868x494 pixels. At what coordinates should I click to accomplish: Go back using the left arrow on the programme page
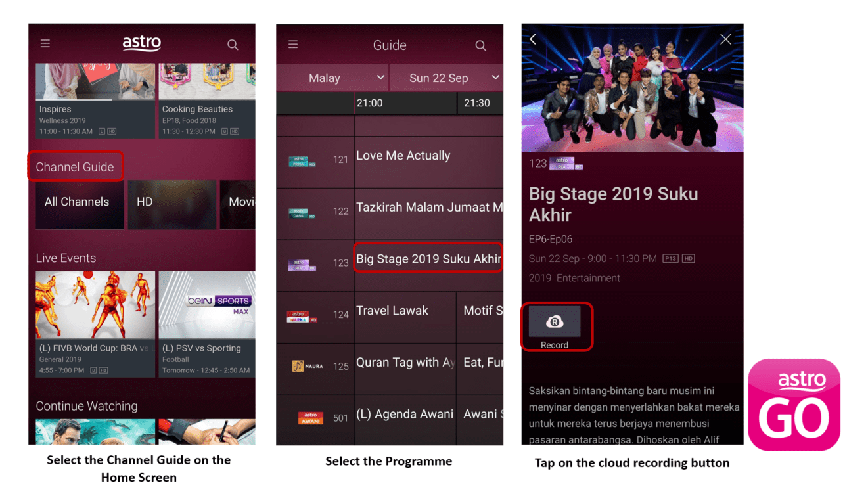pos(533,39)
